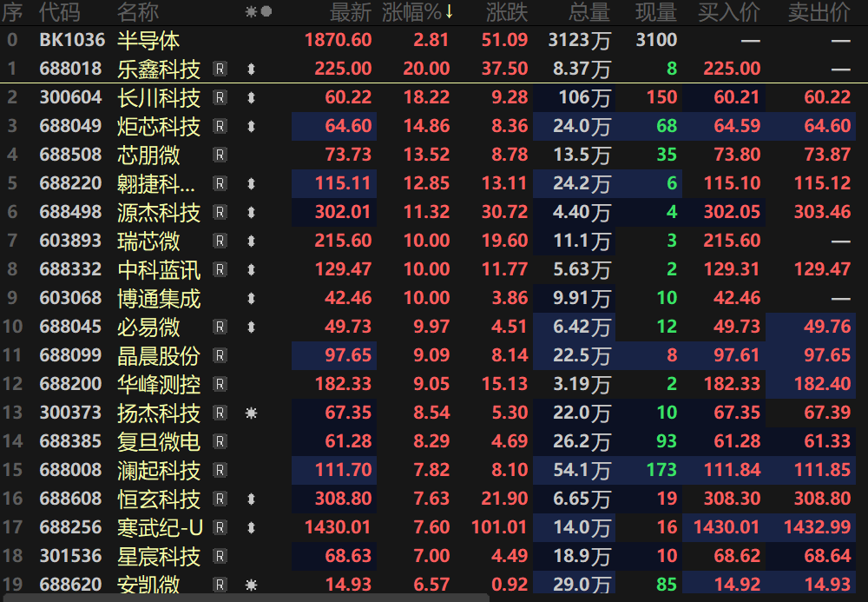Click the R badge on 澜起科技 row

[220, 470]
